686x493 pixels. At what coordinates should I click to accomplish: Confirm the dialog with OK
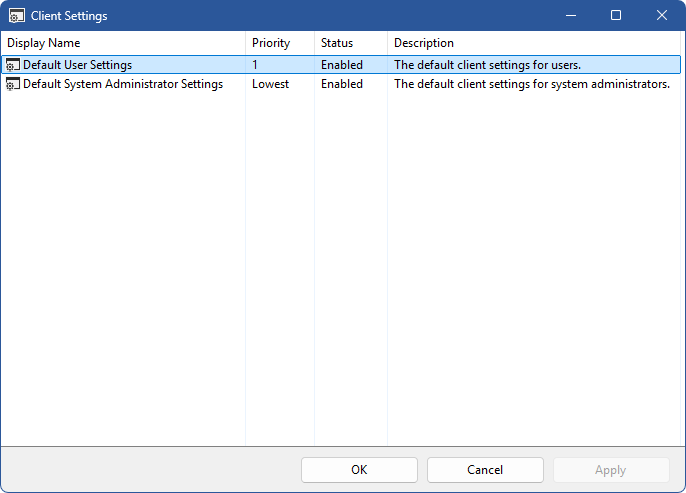[x=359, y=470]
